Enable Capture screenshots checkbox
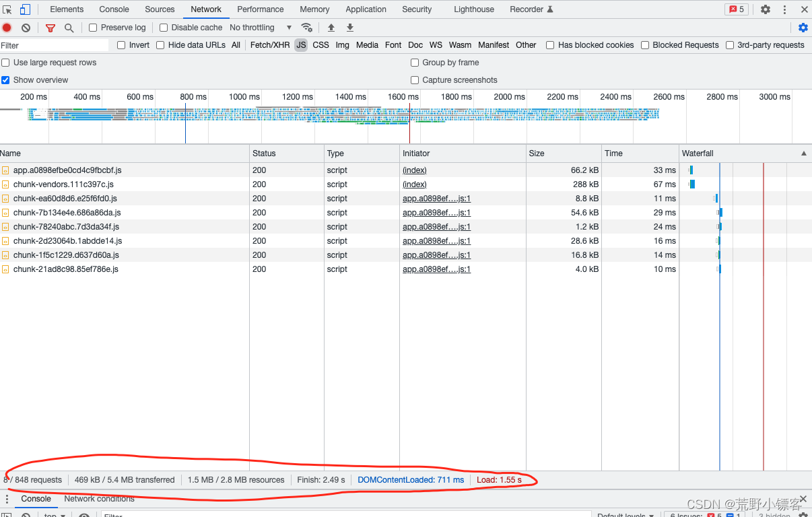This screenshot has height=517, width=812. coord(415,80)
